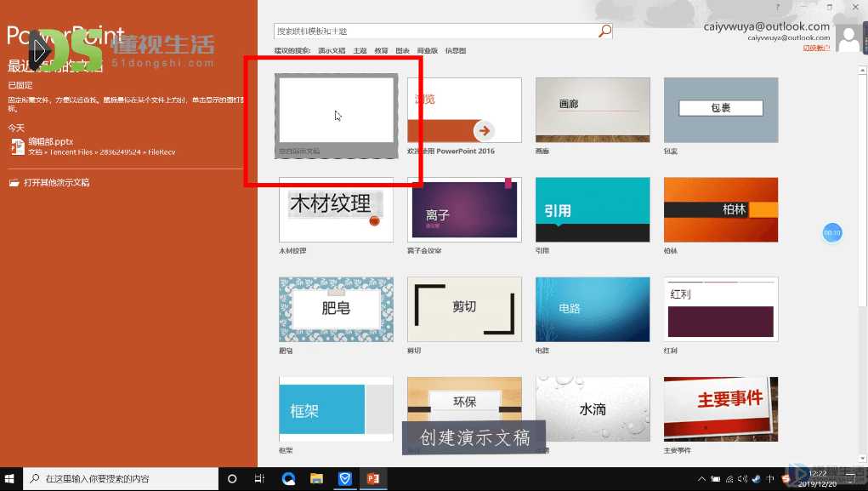
Task: Click the user account avatar picture
Action: click(848, 39)
